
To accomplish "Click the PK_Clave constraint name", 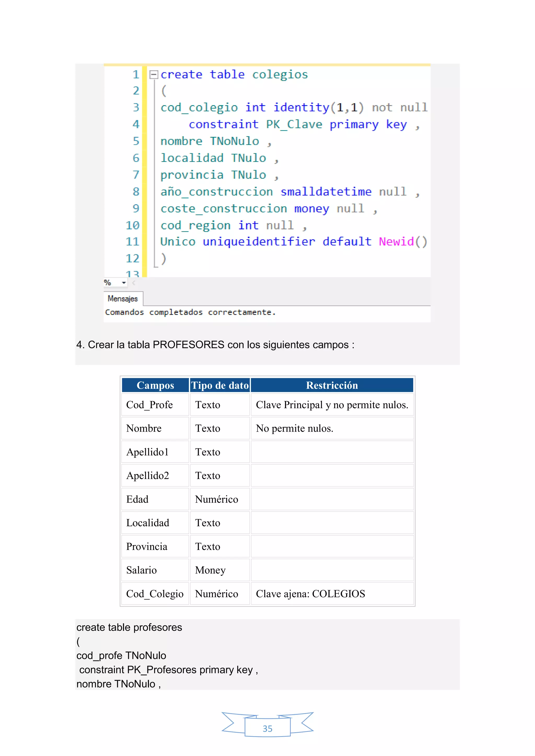I will point(294,125).
